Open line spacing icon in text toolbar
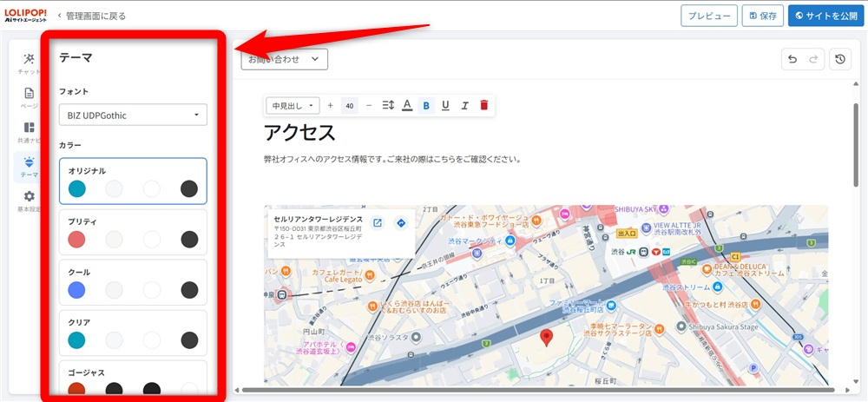 pos(388,105)
